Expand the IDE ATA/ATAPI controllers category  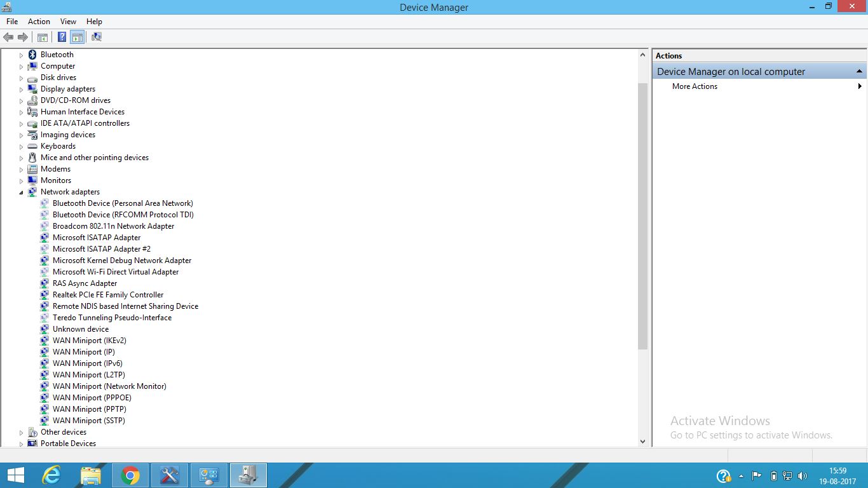pos(21,124)
